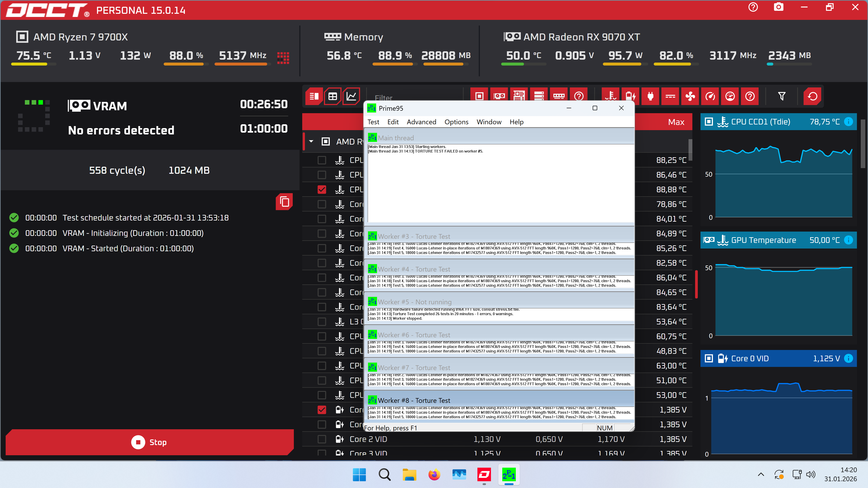The height and width of the screenshot is (488, 868).
Task: Toggle the CPU sensor filter icon
Action: (479, 96)
